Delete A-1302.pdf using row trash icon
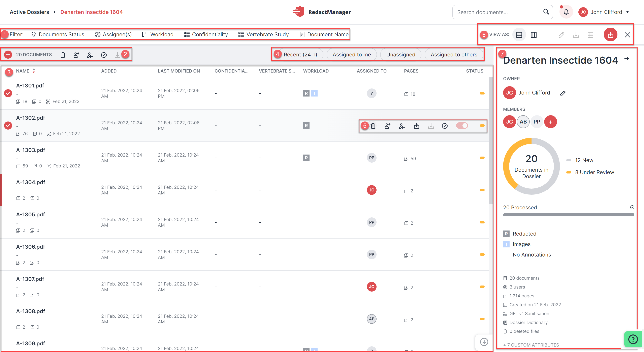The image size is (644, 352). pyautogui.click(x=373, y=126)
